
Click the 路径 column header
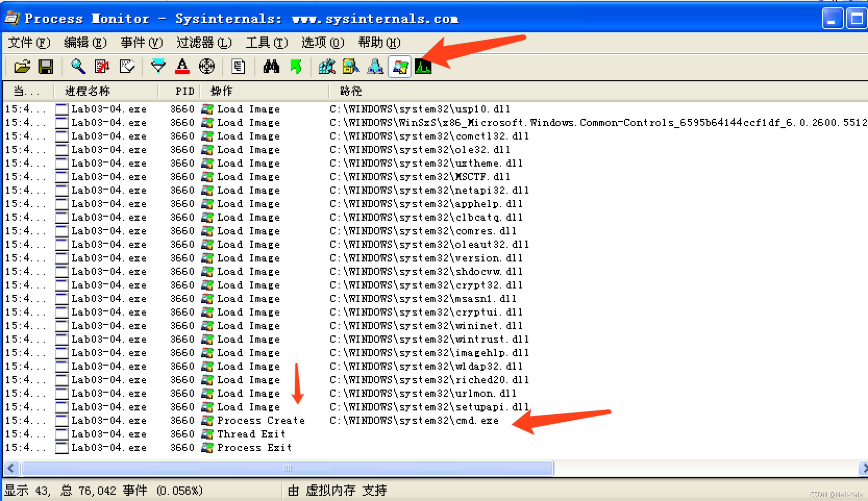[598, 91]
